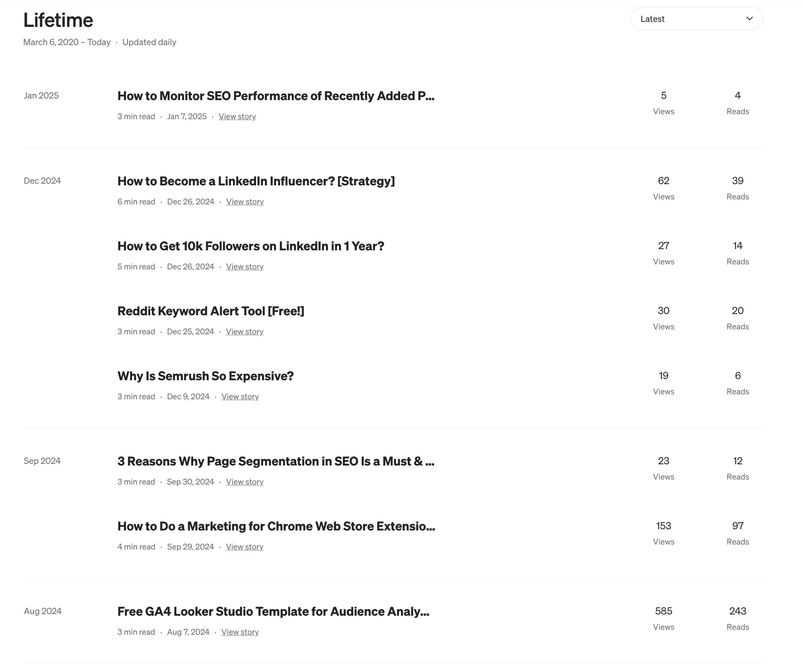Click '5 min read' under 10k Followers story

[x=137, y=267]
